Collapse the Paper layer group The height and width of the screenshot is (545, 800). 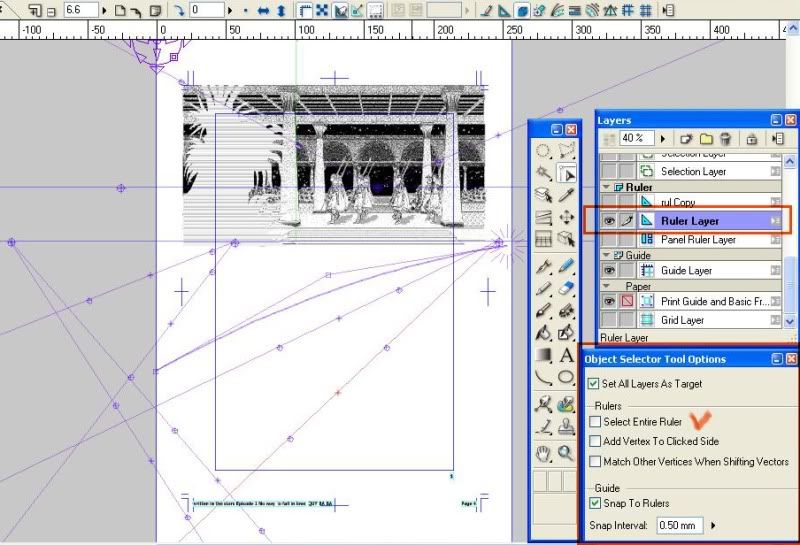click(x=606, y=286)
